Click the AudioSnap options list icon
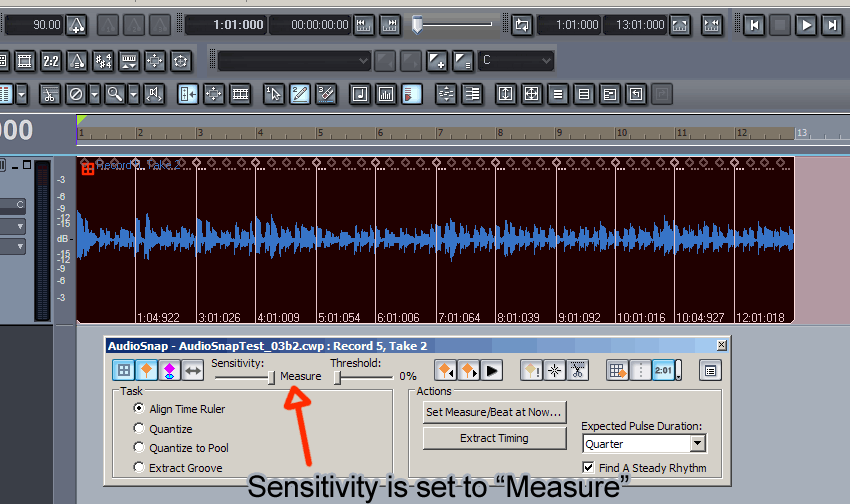 coord(710,370)
